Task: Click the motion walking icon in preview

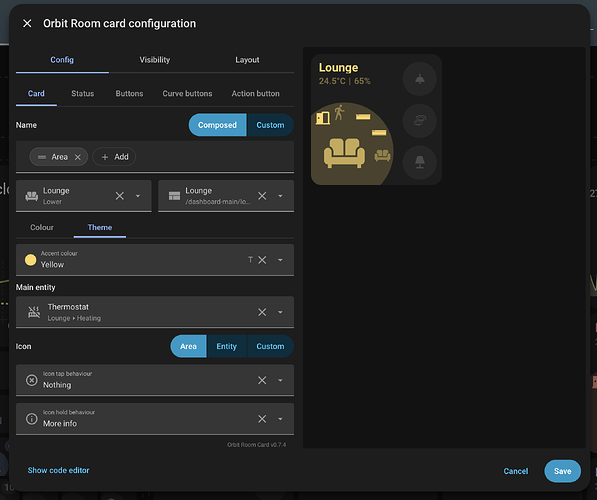Action: click(339, 113)
